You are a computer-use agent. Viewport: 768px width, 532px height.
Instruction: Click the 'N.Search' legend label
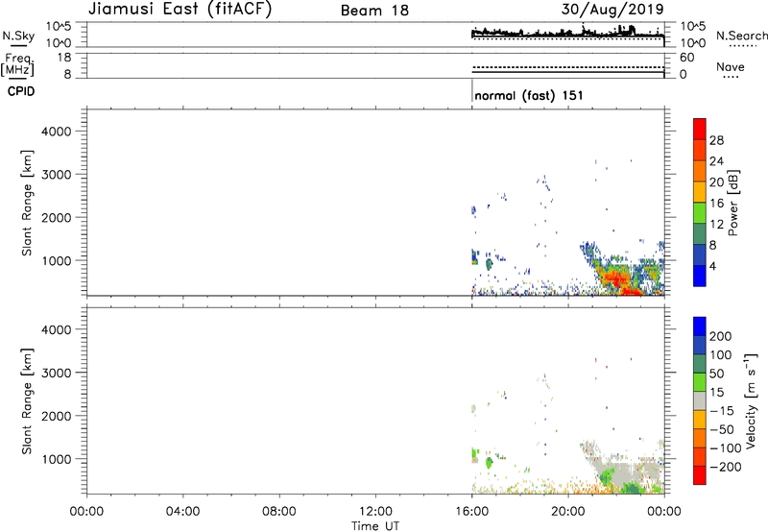click(741, 36)
